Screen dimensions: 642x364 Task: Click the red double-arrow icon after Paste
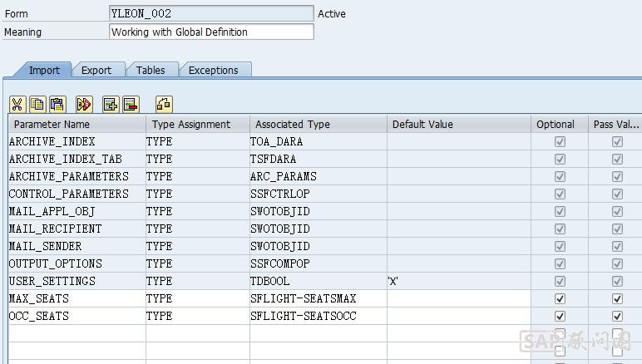coord(83,104)
